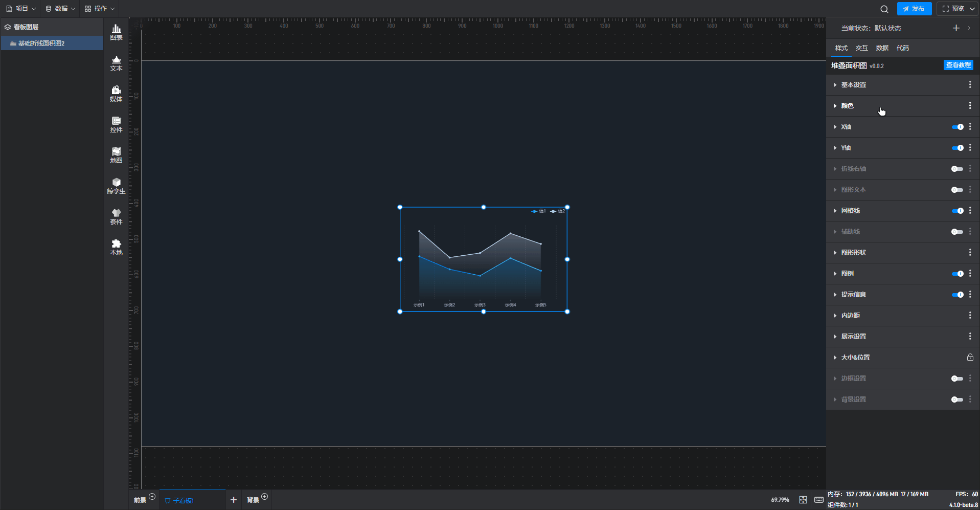This screenshot has height=510, width=980.
Task: Open more options for 网格线
Action: [x=970, y=211]
